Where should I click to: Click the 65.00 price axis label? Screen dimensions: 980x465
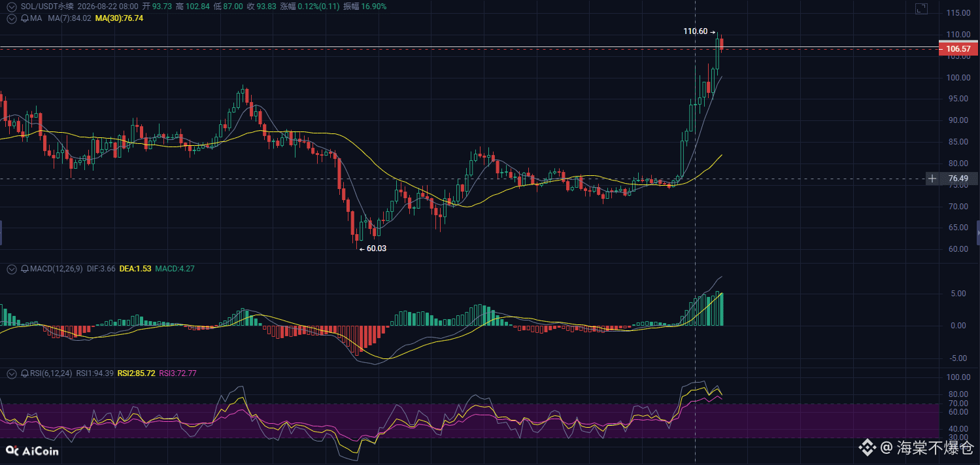click(958, 228)
